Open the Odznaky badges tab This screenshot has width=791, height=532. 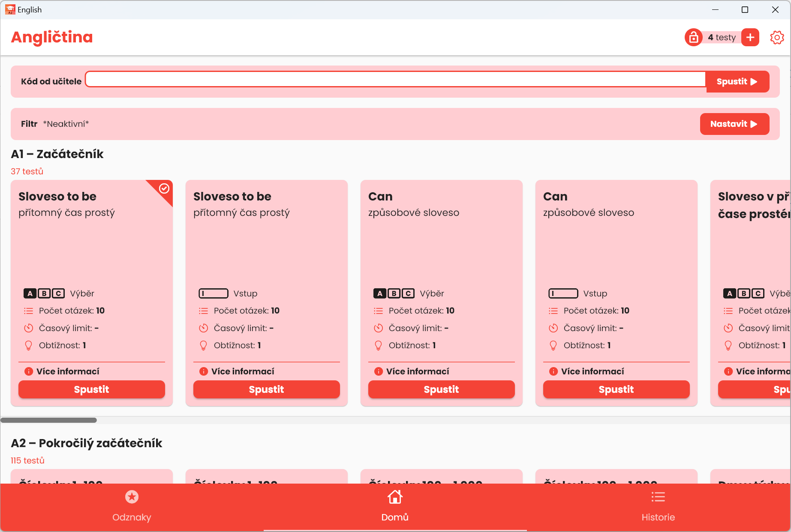pos(132,507)
